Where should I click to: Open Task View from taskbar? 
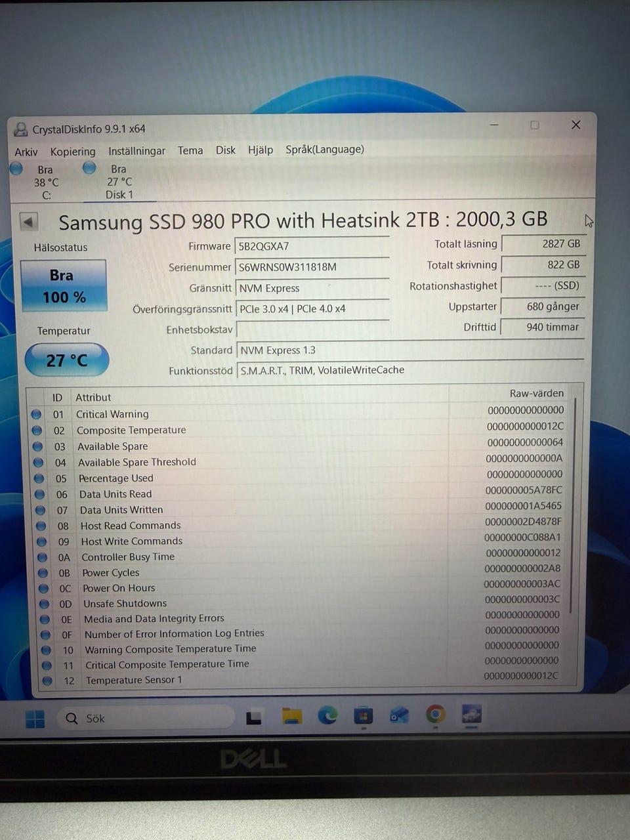[254, 718]
